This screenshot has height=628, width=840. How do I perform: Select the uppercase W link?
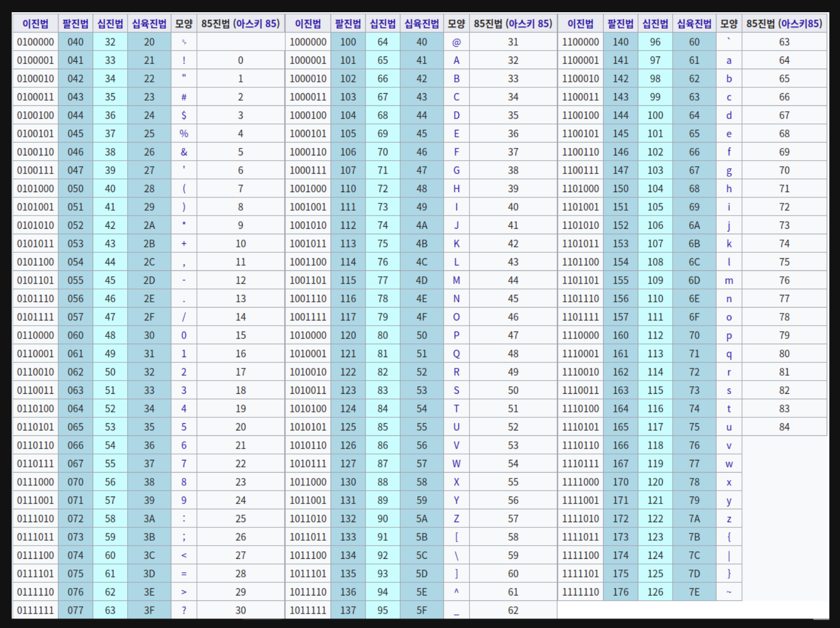pos(457,464)
